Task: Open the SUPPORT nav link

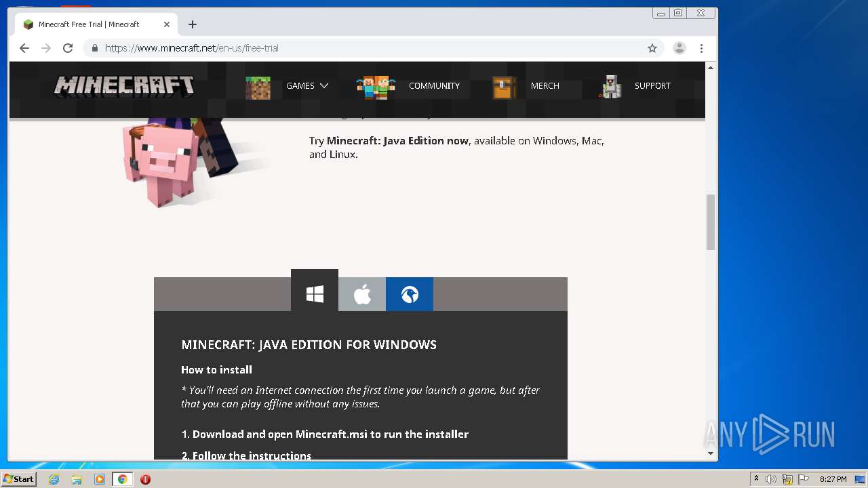Action: click(652, 86)
